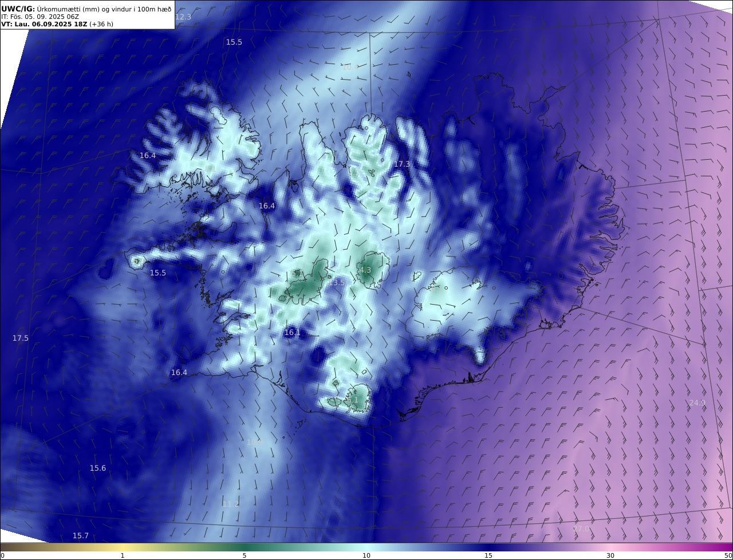Image resolution: width=733 pixels, height=560 pixels.
Task: Pick the green colorbar section above 5
Action: [x=245, y=547]
